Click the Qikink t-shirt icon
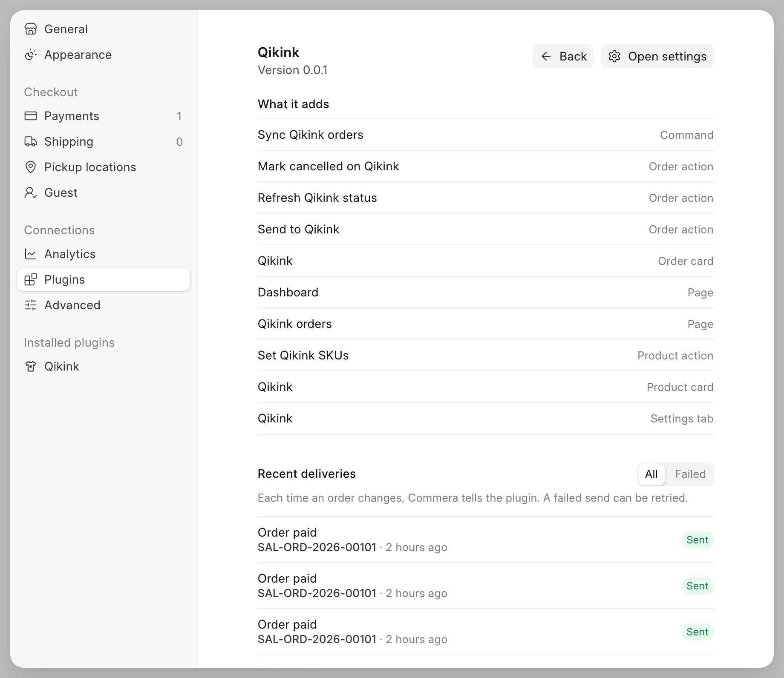Viewport: 784px width, 678px height. (x=31, y=366)
